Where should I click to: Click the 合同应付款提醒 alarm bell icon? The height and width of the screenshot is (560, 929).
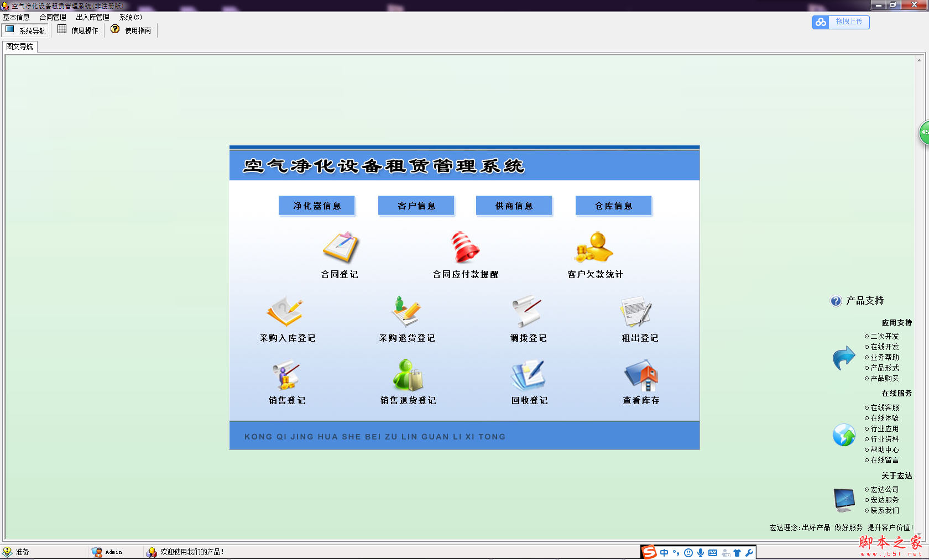465,248
